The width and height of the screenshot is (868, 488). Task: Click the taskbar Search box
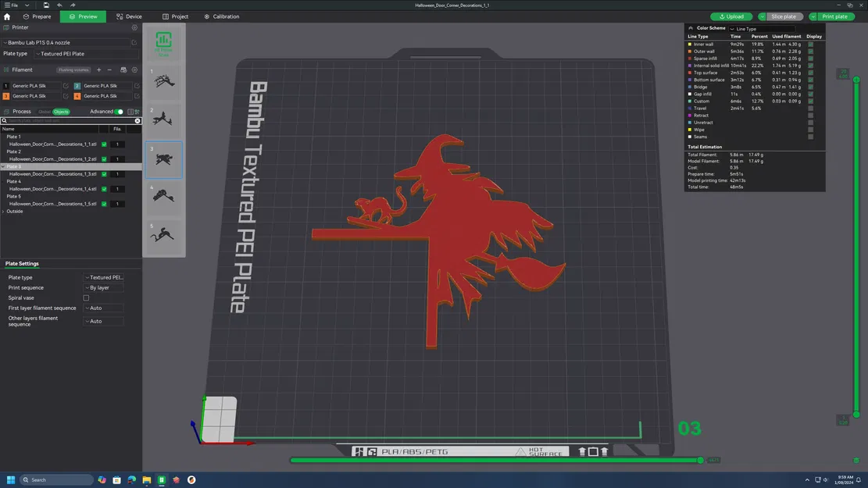point(56,479)
